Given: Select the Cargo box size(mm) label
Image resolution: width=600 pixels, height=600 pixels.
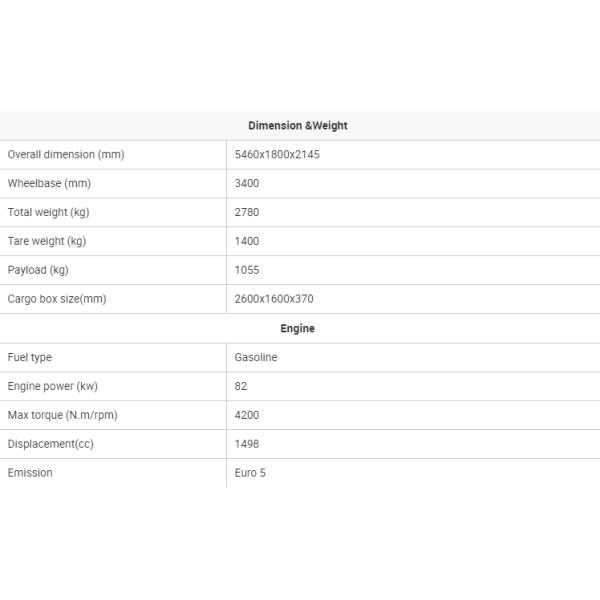Looking at the screenshot, I should tap(57, 299).
